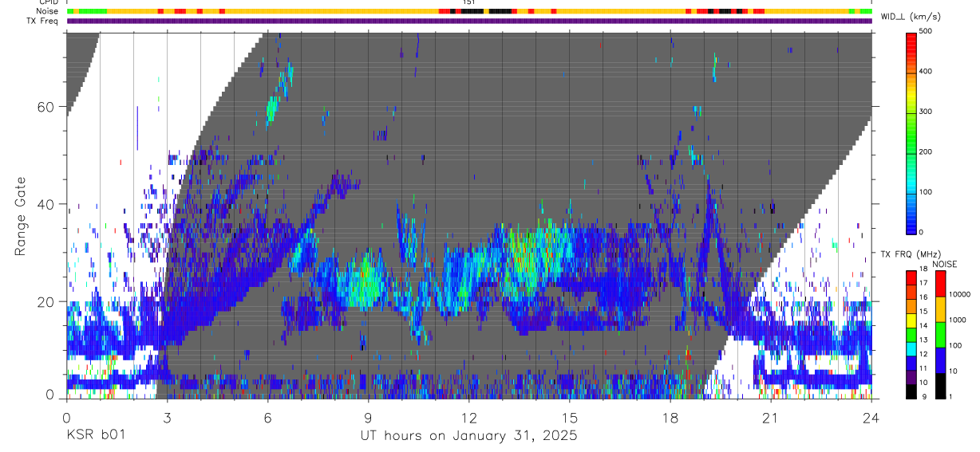Click the 9 tick of TX FRQ legend

[x=926, y=396]
